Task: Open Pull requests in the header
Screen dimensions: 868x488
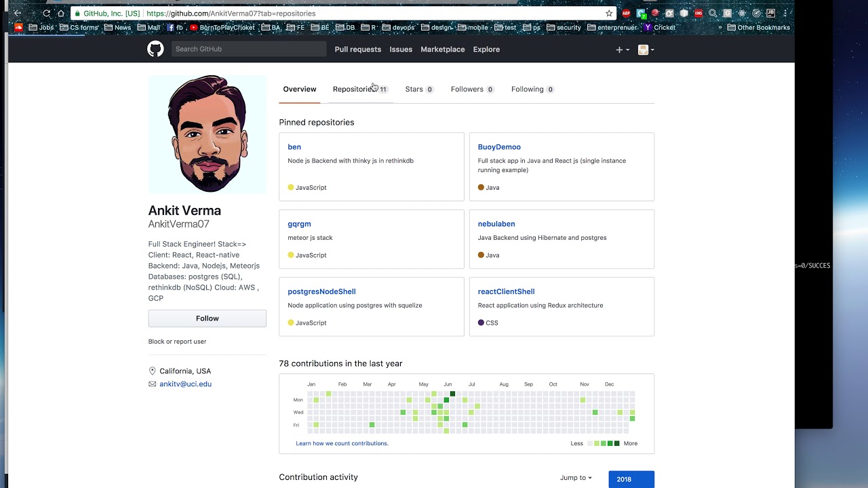Action: coord(357,49)
